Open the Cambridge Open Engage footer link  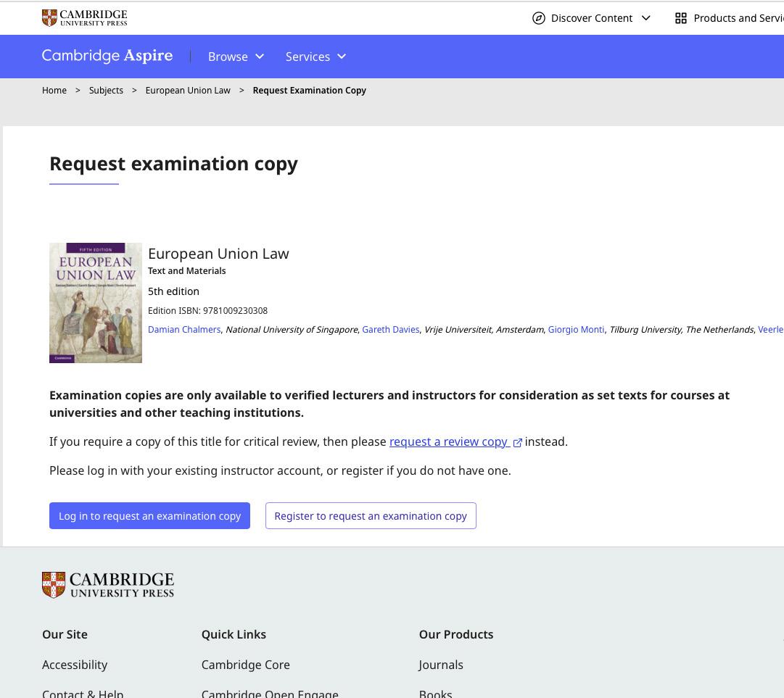[x=270, y=694]
